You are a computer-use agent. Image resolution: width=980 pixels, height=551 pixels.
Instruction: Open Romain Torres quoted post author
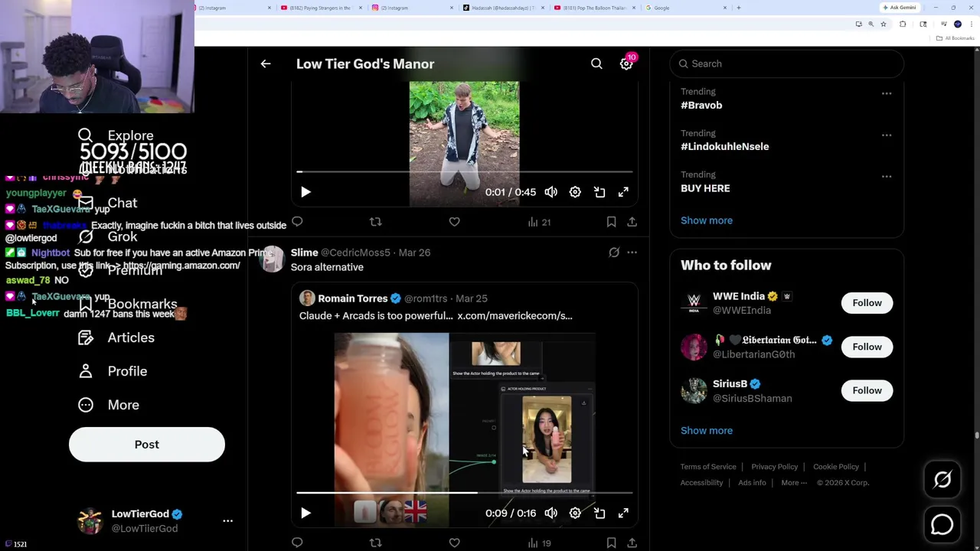(352, 298)
